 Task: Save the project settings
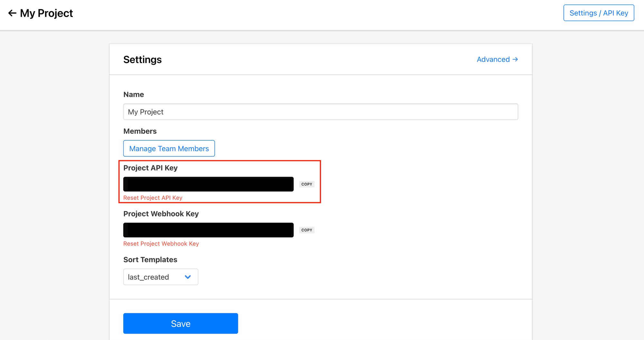(180, 324)
